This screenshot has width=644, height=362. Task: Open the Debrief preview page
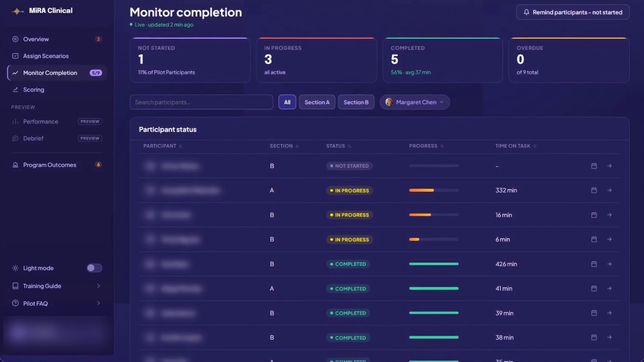tap(57, 138)
